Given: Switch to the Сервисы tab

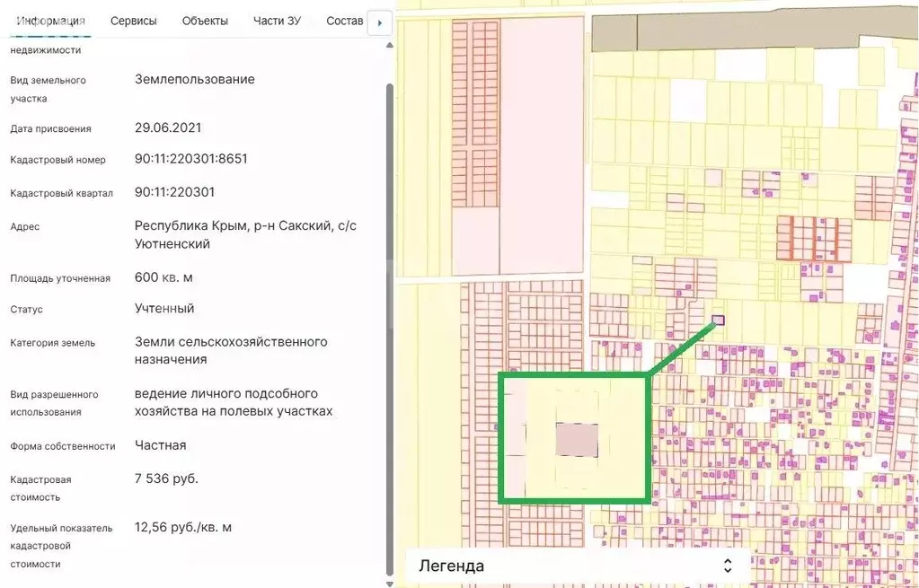Looking at the screenshot, I should click(x=133, y=21).
